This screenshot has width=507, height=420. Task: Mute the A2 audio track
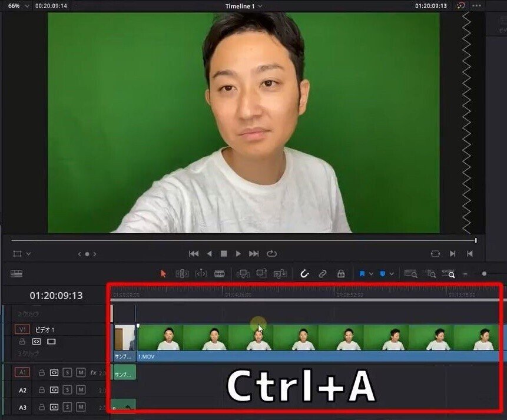81,389
